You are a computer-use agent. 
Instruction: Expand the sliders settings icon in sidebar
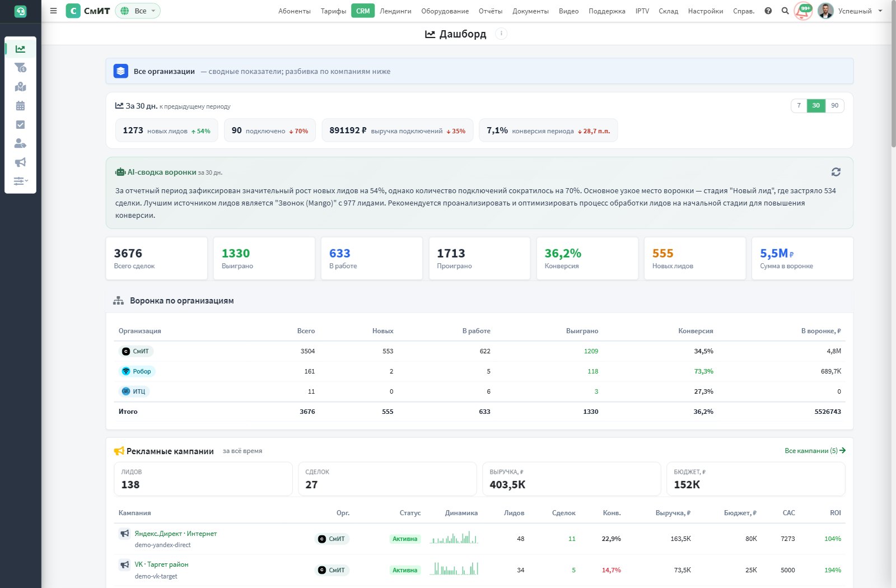[20, 181]
